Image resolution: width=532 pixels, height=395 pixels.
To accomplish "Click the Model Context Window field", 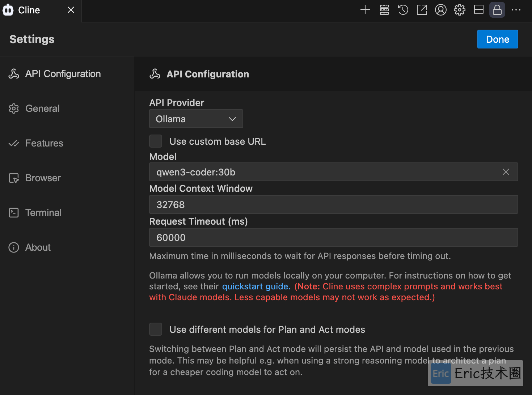I will pyautogui.click(x=334, y=204).
